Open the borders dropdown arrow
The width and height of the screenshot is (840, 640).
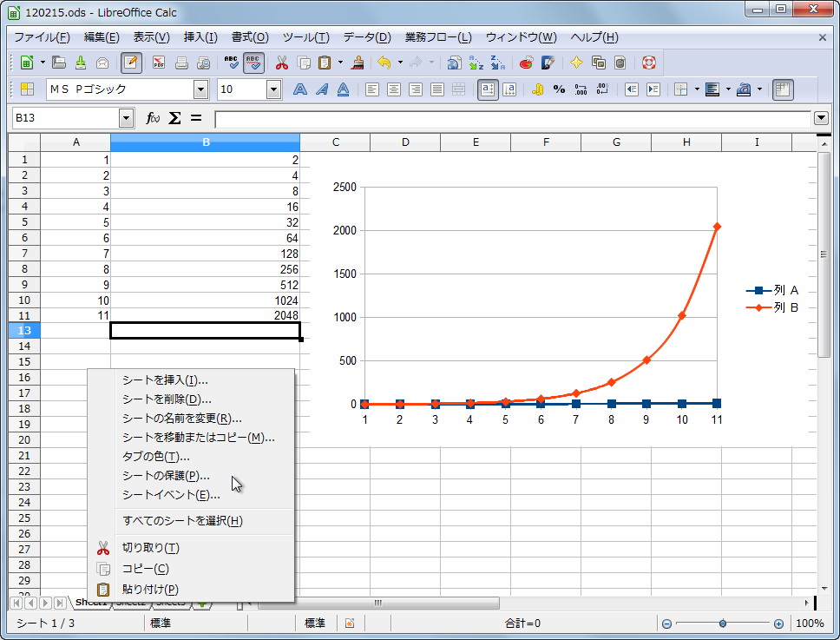coord(697,89)
